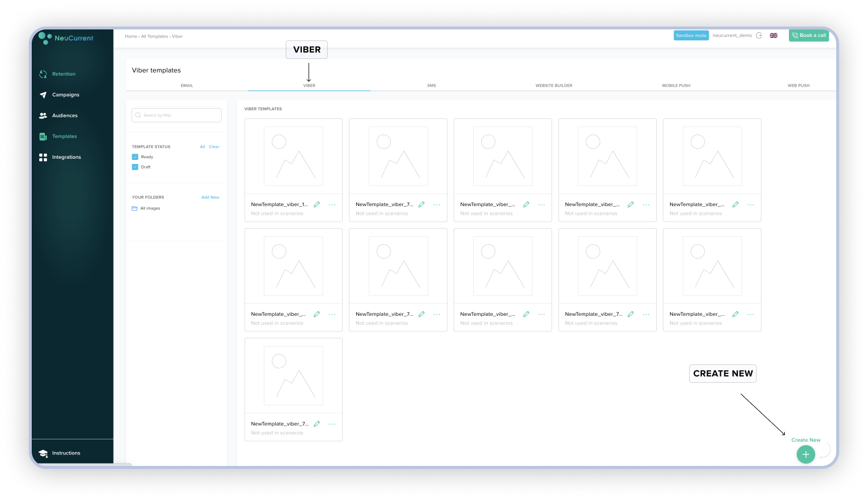Image resolution: width=868 pixels, height=500 pixels.
Task: Click the green plus Create New button
Action: click(x=806, y=454)
